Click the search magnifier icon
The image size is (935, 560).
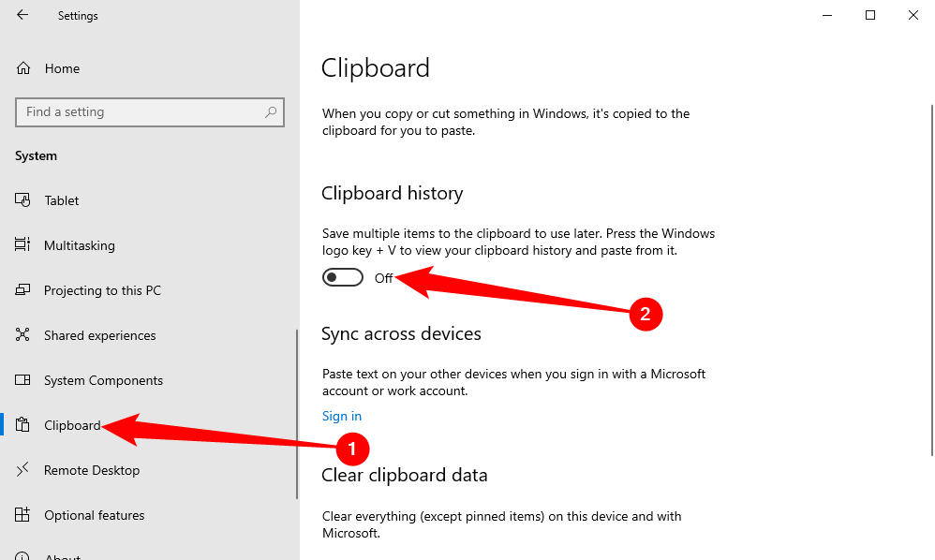[x=271, y=112]
